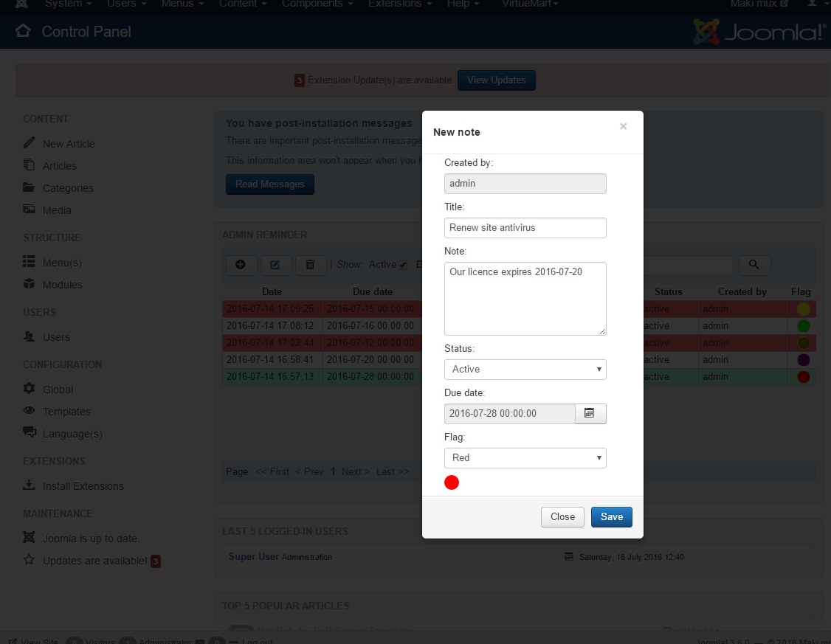
Task: Open the Flag color dropdown
Action: click(x=525, y=458)
